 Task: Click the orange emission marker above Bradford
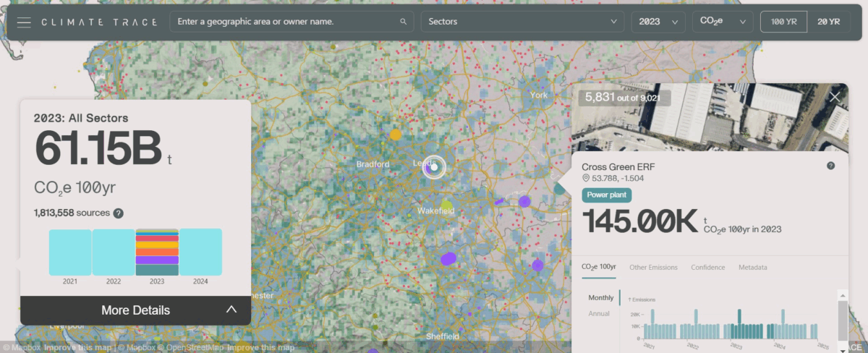pos(395,135)
